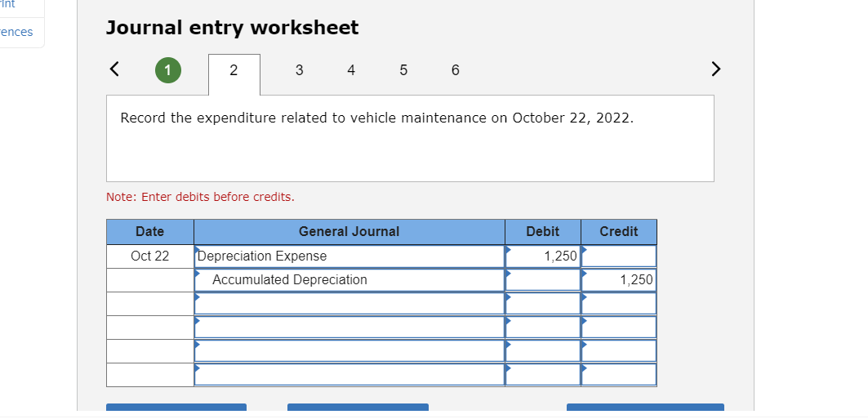Select the Credit column header
Viewport: 868px width, 419px height.
pyautogui.click(x=619, y=232)
